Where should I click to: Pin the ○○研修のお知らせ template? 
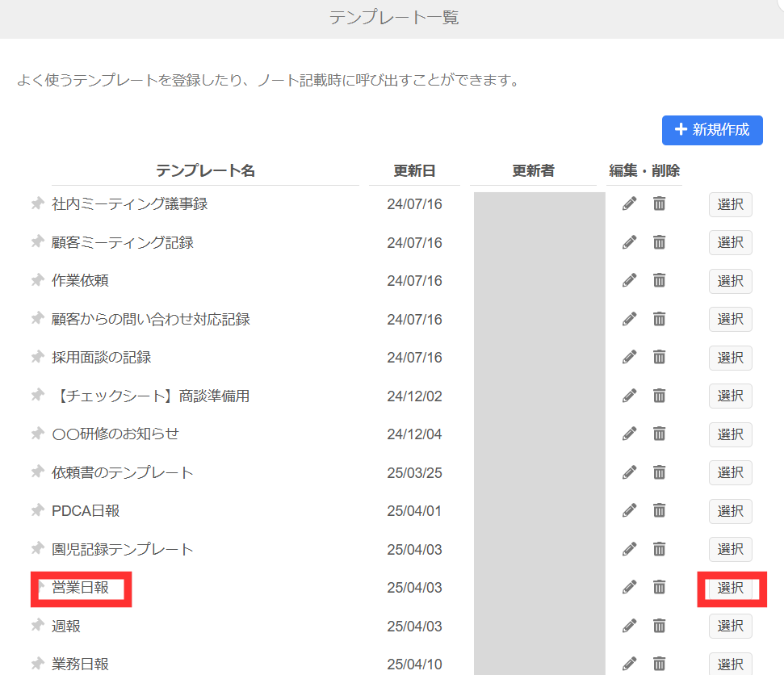coord(37,434)
